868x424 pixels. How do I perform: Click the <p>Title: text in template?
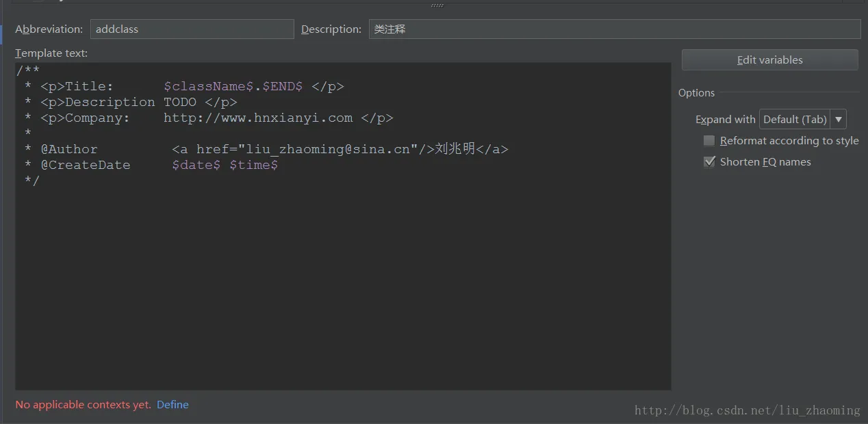pos(77,86)
